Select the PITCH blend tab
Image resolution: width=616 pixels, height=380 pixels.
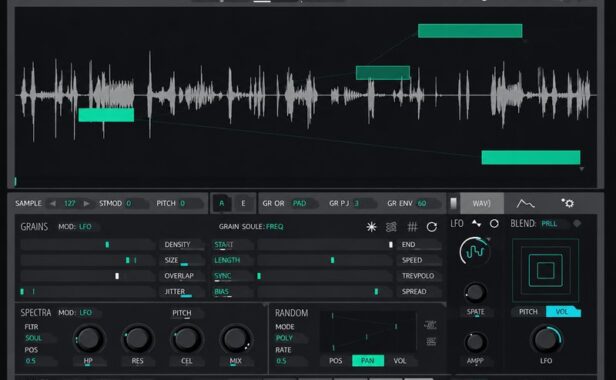528,312
